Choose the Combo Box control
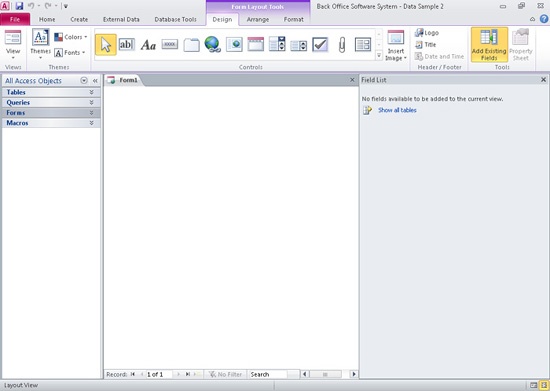Screen dimensions: 550x391 pyautogui.click(x=277, y=44)
